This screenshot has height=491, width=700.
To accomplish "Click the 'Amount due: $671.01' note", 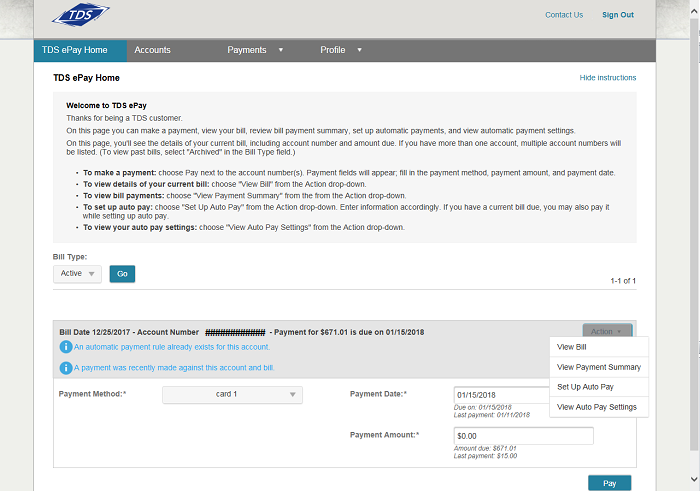I will (x=485, y=448).
